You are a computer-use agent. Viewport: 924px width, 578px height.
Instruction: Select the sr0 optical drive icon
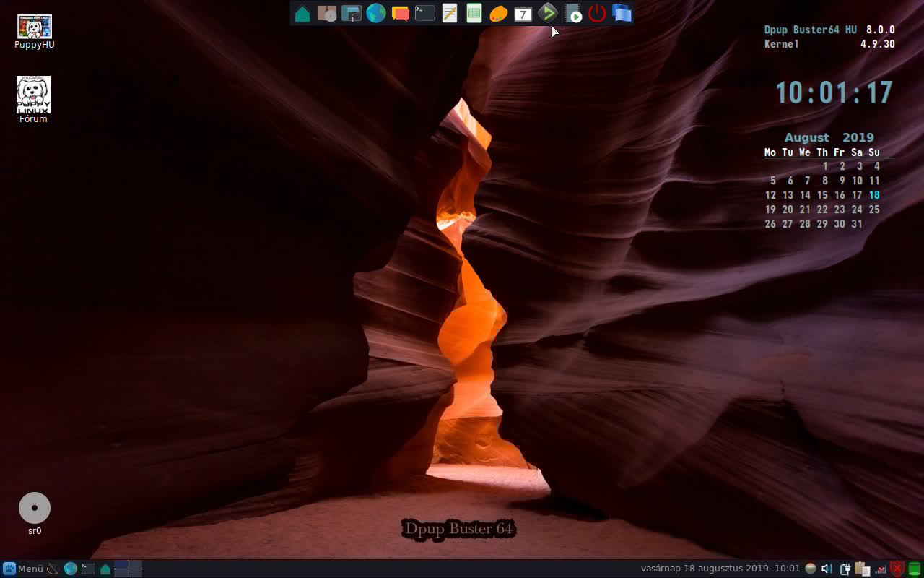(x=35, y=514)
